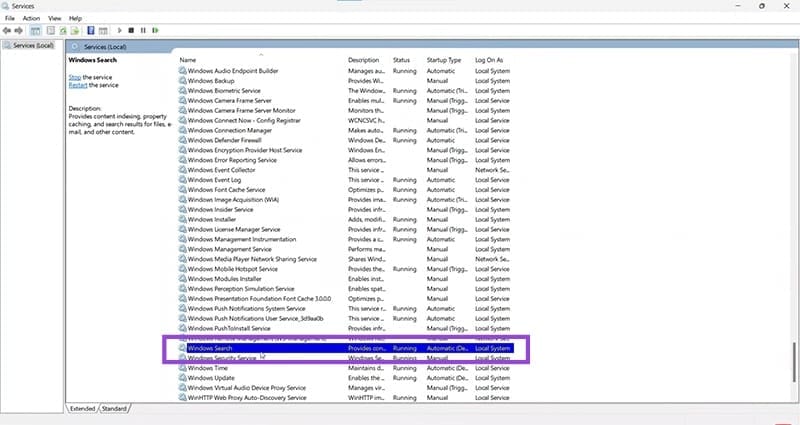Sort by the Description column header

(364, 60)
